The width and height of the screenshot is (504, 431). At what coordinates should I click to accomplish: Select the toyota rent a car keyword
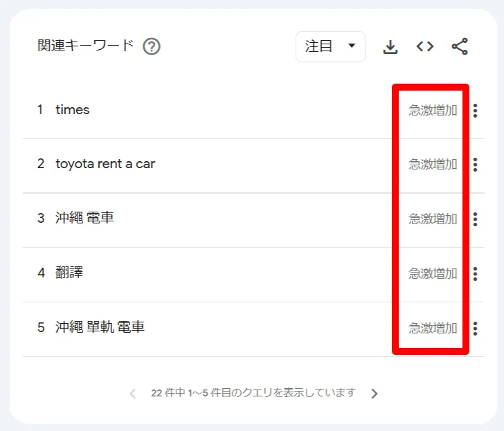click(x=105, y=164)
